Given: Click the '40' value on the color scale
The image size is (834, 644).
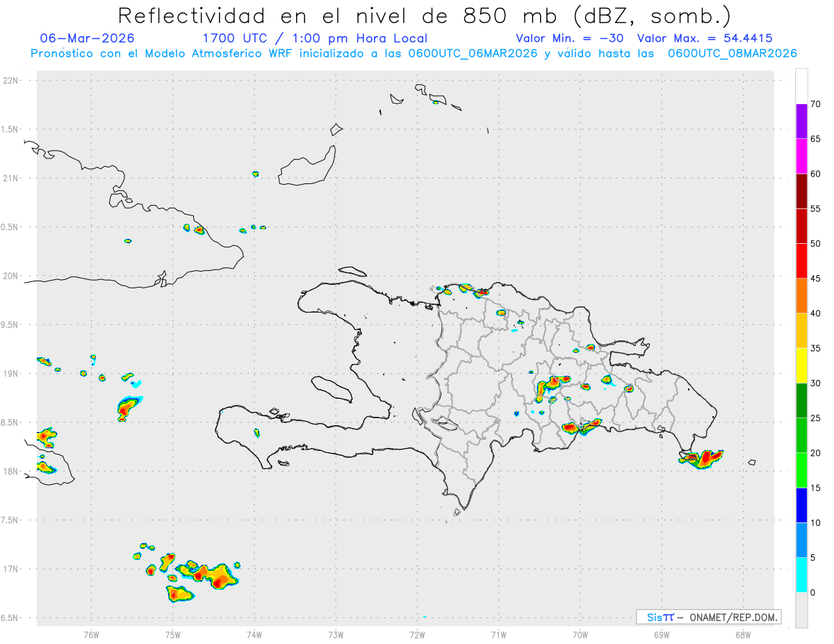Looking at the screenshot, I should (815, 313).
